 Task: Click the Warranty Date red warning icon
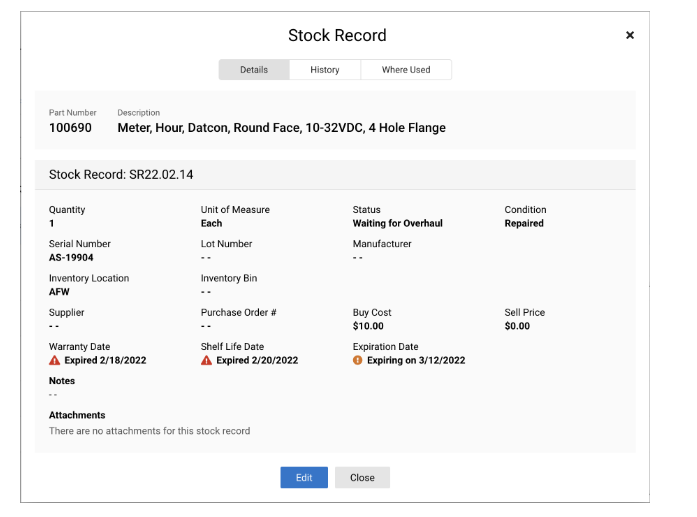[54, 360]
